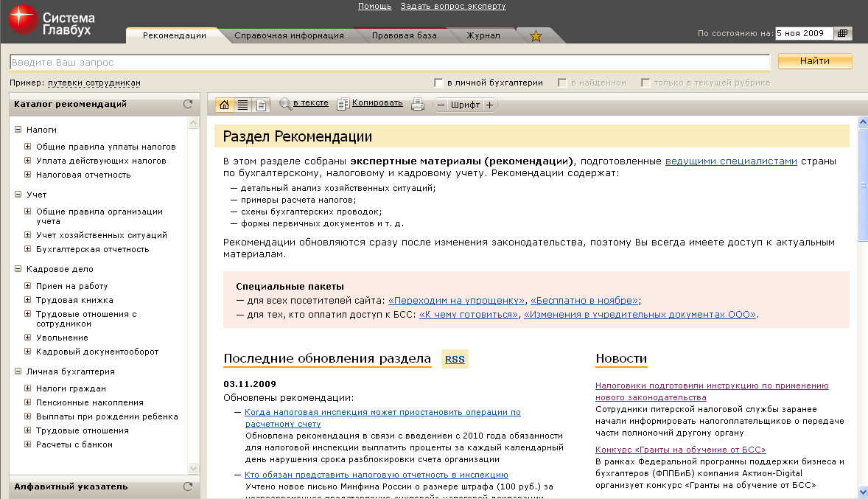Select 'Общие правила организации учета' tree item
The height and width of the screenshot is (499, 868).
[99, 216]
